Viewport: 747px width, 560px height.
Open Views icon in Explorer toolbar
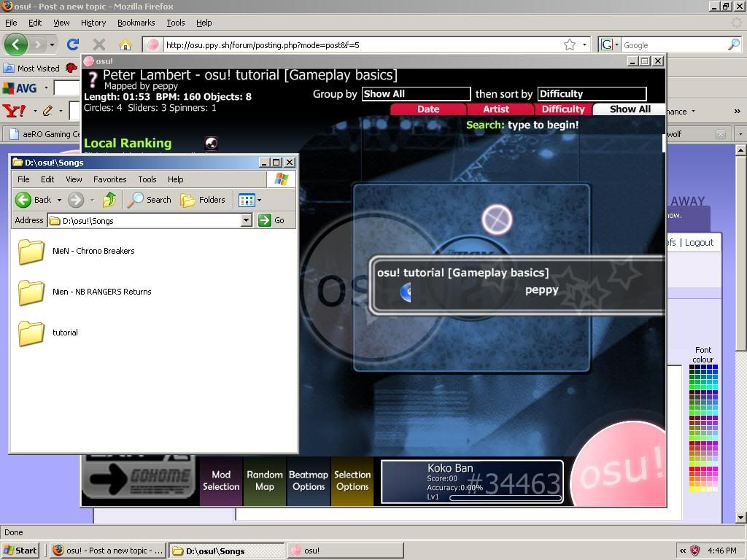click(x=247, y=200)
